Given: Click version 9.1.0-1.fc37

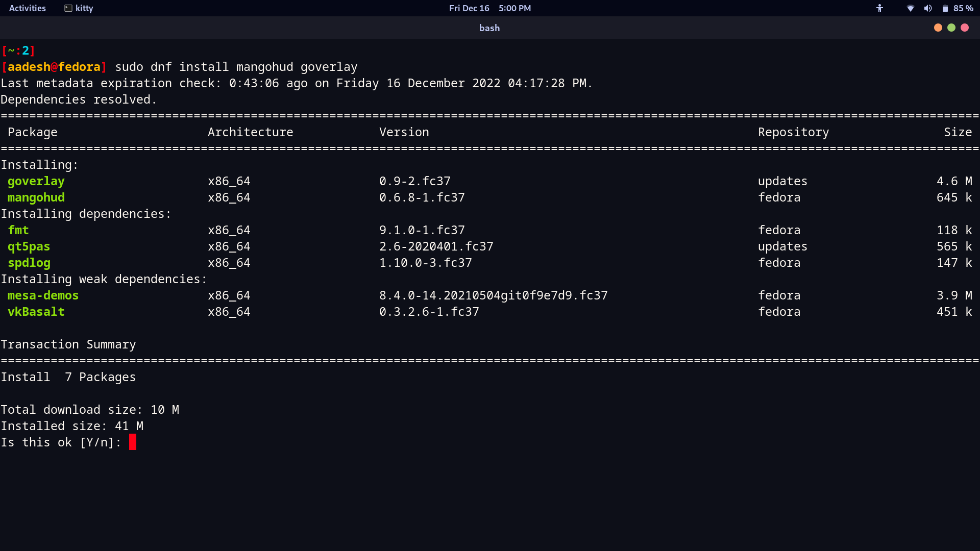Looking at the screenshot, I should [x=422, y=230].
